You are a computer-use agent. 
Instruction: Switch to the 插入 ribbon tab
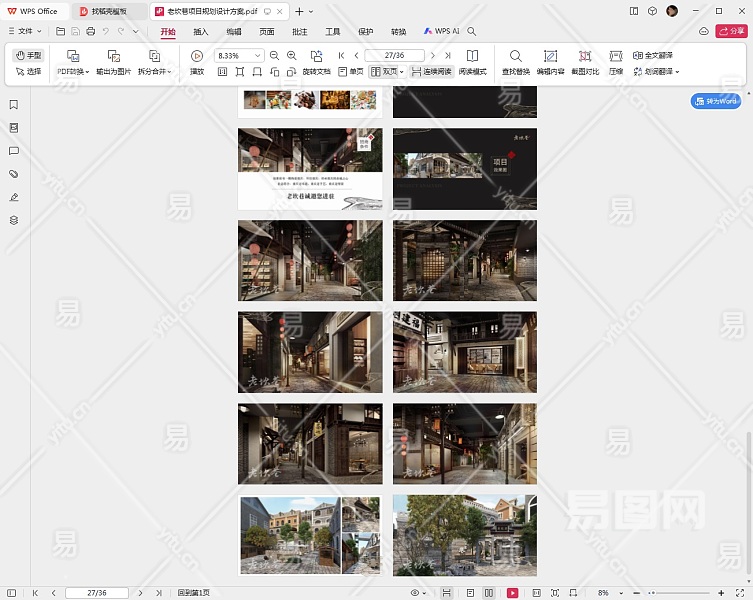pyautogui.click(x=201, y=32)
